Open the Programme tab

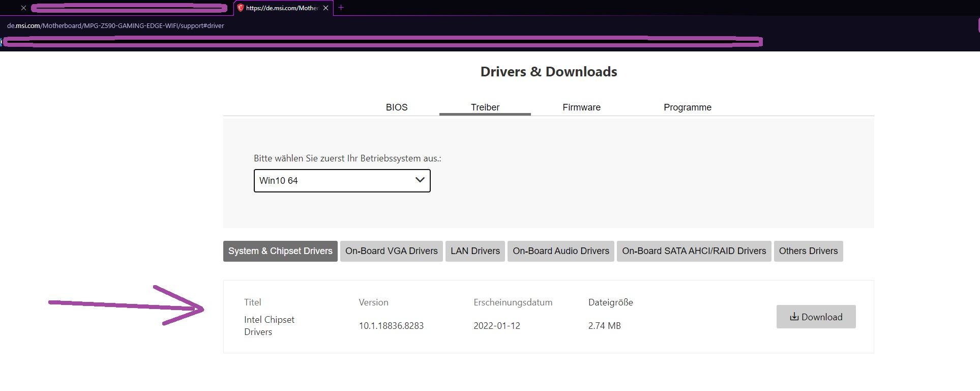(x=688, y=107)
